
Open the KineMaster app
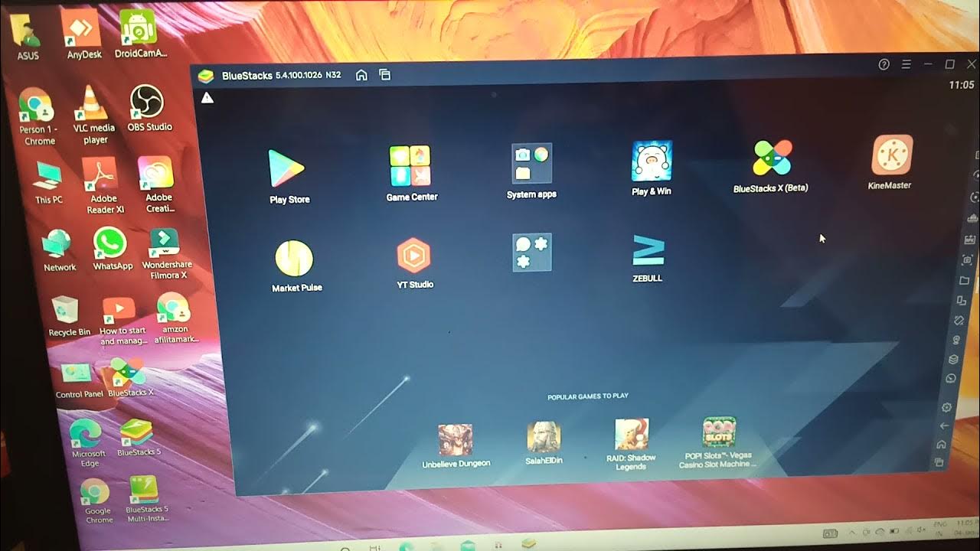click(891, 155)
